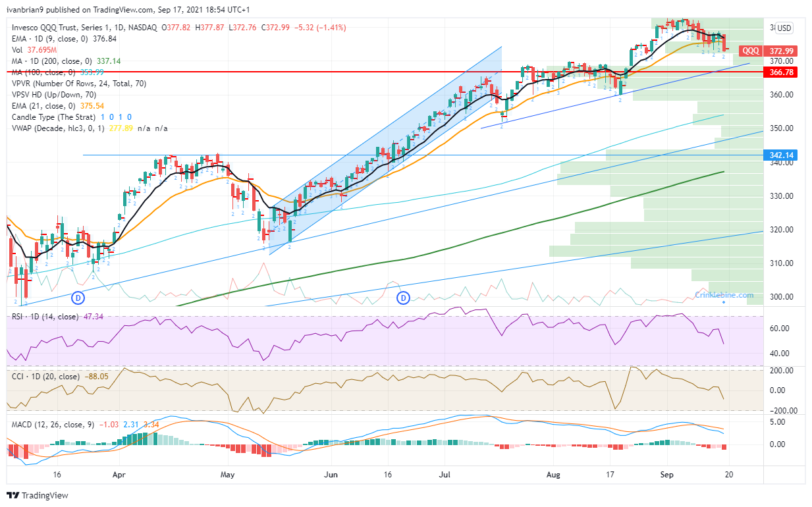Select the blue shaded parallel channel drawing
Screen dimensions: 812x507
click(385, 150)
